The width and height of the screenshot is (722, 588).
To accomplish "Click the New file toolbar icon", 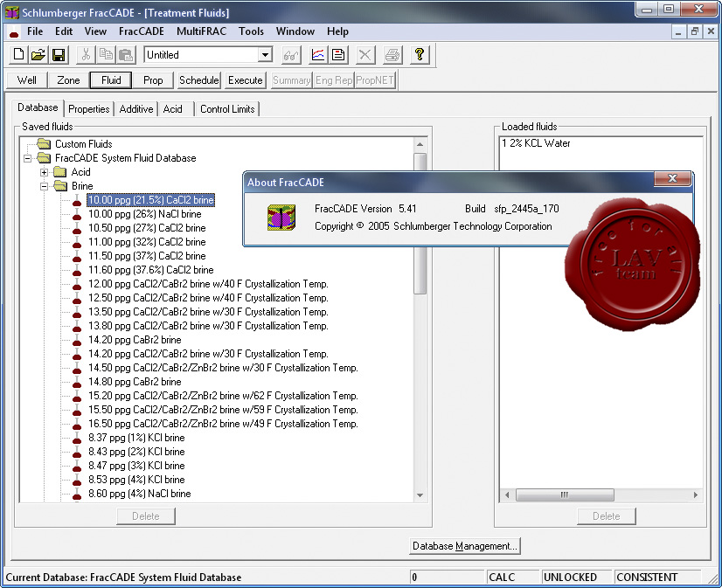I will (x=19, y=55).
